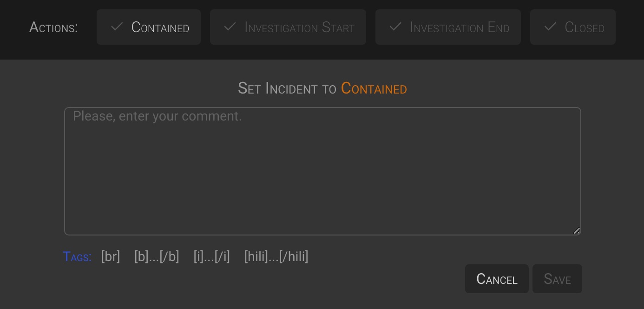The image size is (644, 309).
Task: Click the checkmark icon beside Investigation Start
Action: tap(230, 27)
